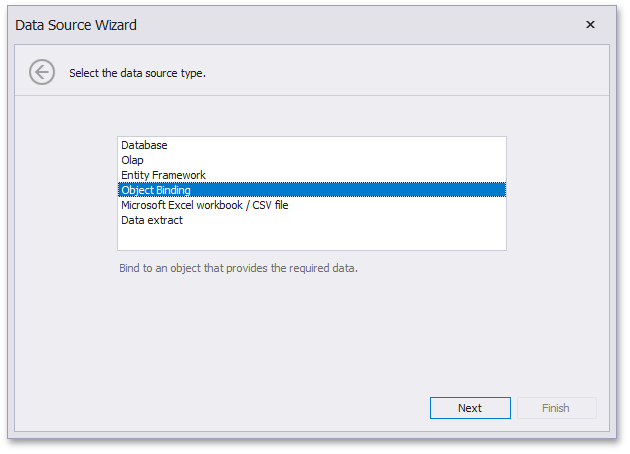Select the highlighted Object Binding item
Screen dimensions: 630x454
(x=156, y=190)
